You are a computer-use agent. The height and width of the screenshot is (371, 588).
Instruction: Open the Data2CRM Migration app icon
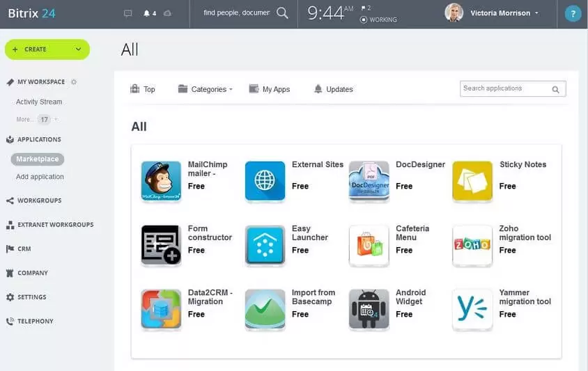point(161,309)
